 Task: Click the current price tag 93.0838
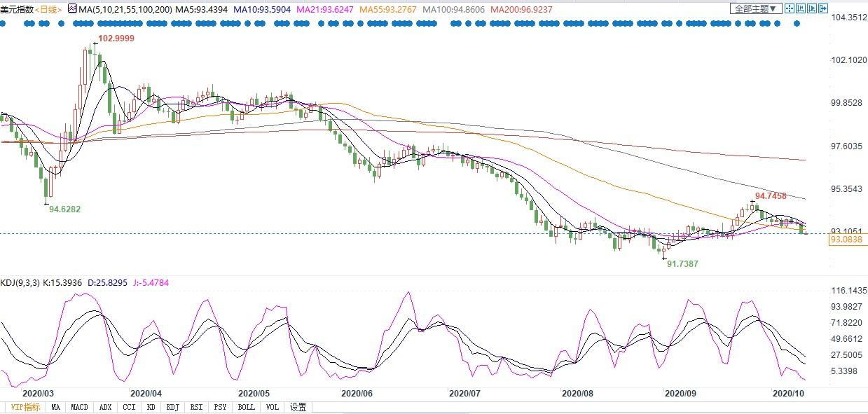click(847, 240)
